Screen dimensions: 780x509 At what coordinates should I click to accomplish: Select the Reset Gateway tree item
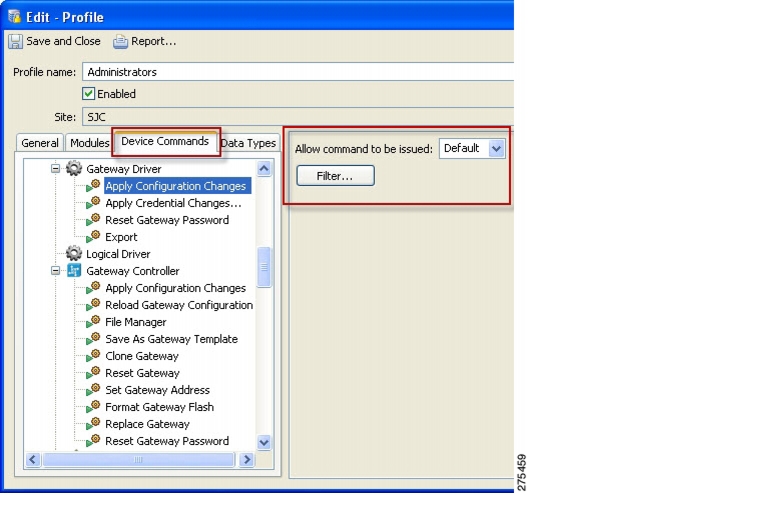[x=142, y=373]
